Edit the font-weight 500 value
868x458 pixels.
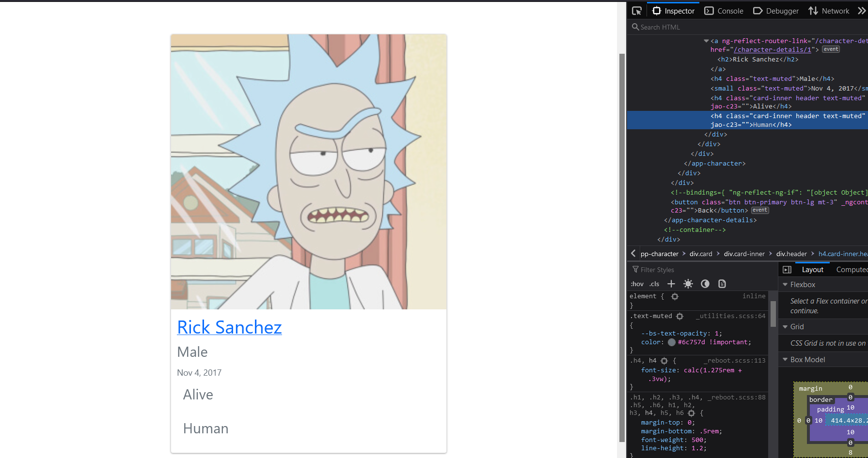697,440
